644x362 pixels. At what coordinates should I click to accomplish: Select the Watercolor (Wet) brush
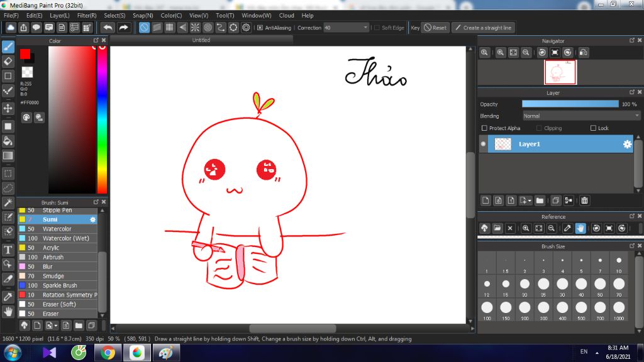[58, 238]
